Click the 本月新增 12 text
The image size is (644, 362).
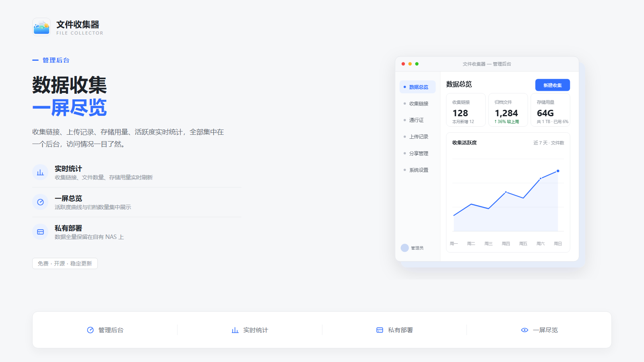tap(463, 121)
